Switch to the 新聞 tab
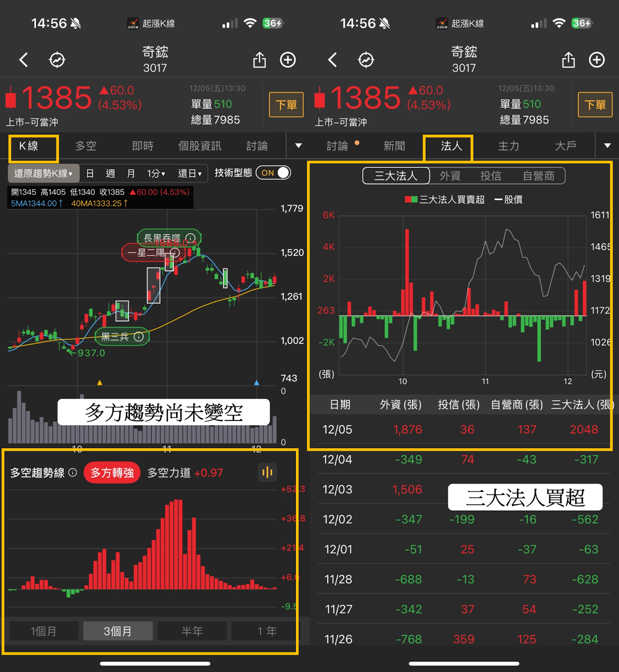619x672 pixels. click(394, 146)
